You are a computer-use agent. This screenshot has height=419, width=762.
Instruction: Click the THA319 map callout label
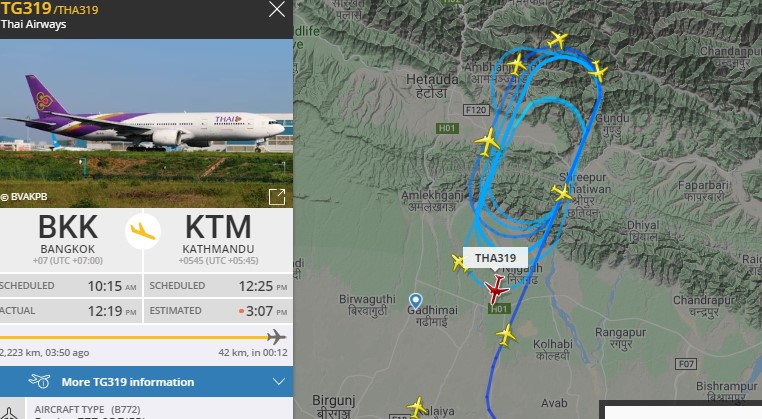(495, 258)
